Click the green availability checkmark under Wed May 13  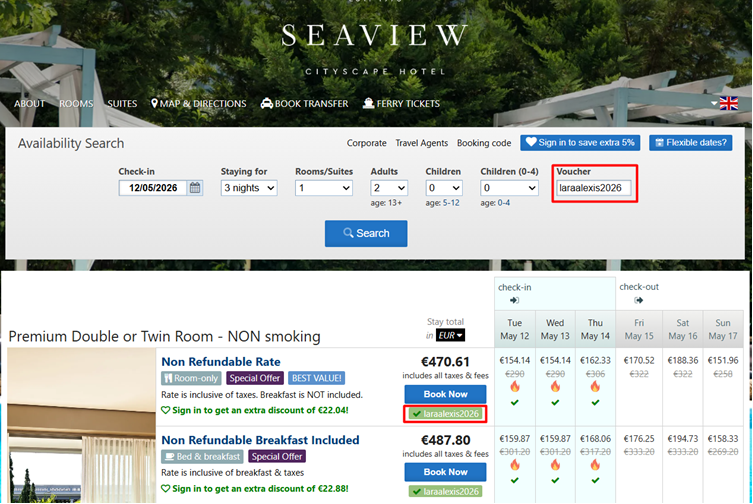point(555,402)
